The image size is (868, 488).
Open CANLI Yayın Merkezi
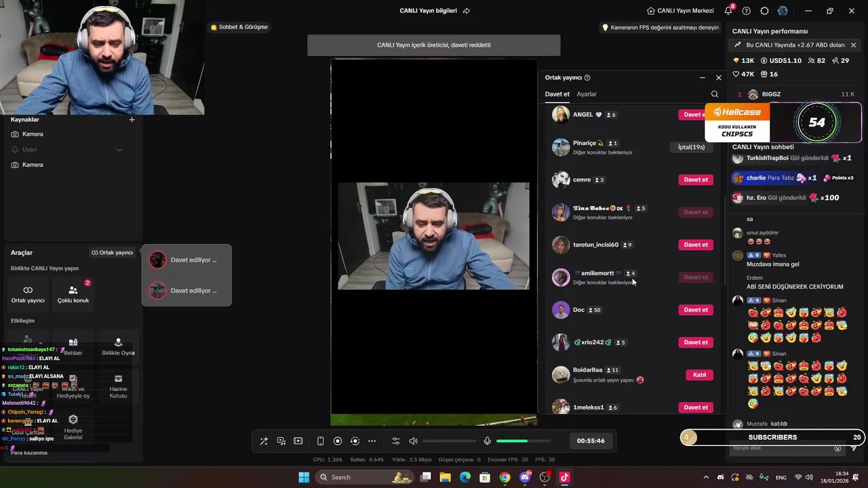point(682,11)
